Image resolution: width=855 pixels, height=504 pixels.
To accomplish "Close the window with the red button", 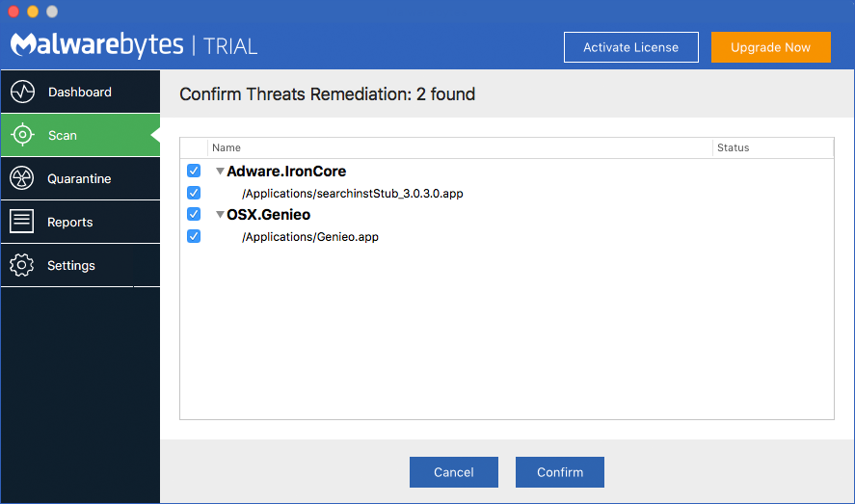I will click(13, 12).
